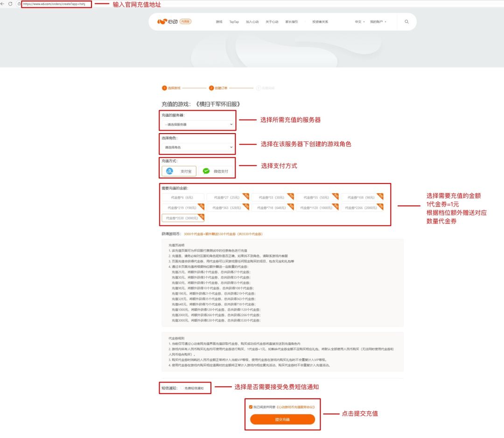Click the 获得游戏币 orange summary text

coord(223,234)
